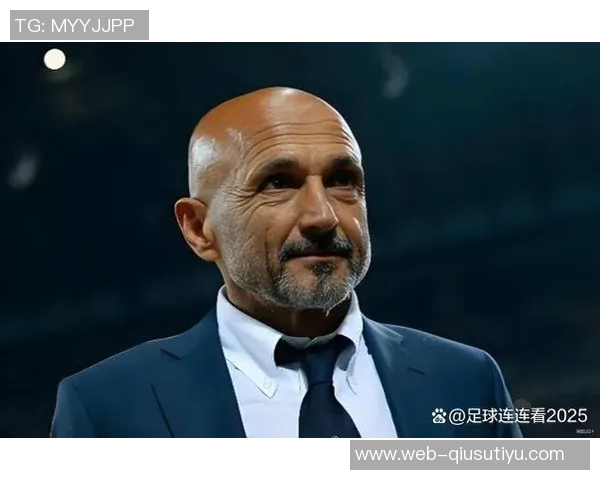Click the 2025 digits in the watermark
The height and width of the screenshot is (480, 600).
pyautogui.click(x=567, y=416)
